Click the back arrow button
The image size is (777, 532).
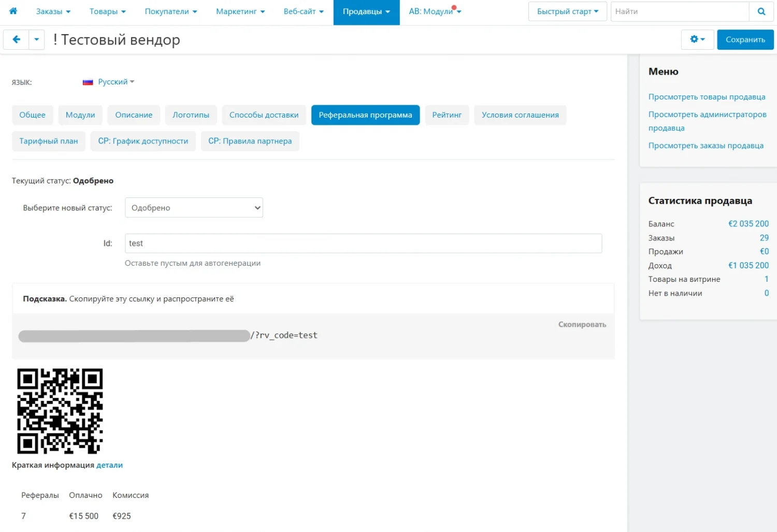coord(16,39)
